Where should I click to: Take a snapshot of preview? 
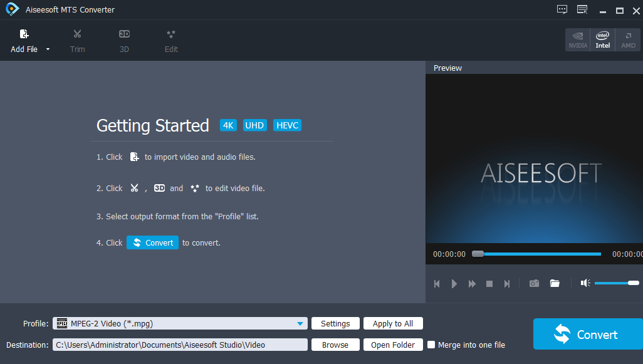coord(534,283)
